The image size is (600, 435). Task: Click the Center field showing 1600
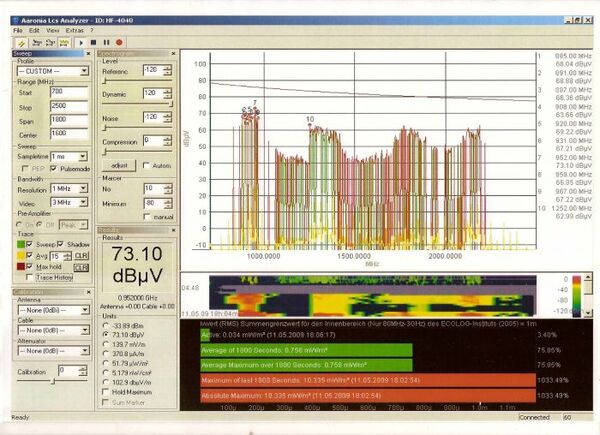(69, 134)
